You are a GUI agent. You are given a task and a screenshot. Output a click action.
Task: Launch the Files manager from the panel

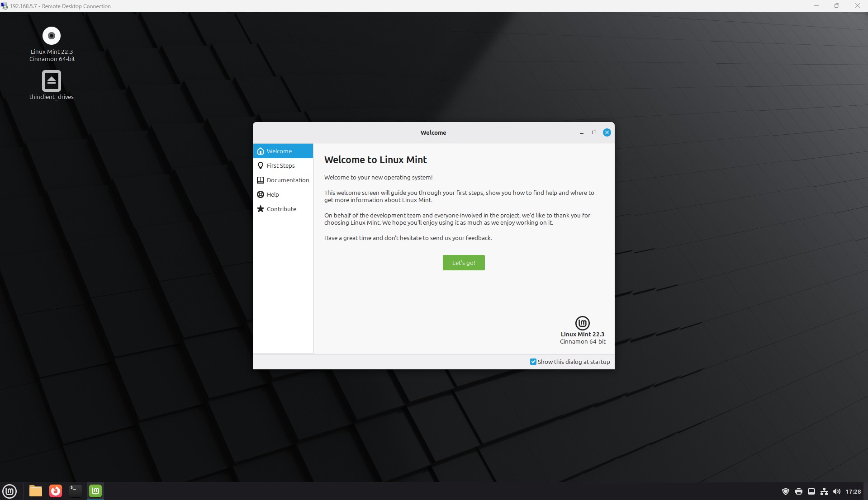pyautogui.click(x=35, y=491)
